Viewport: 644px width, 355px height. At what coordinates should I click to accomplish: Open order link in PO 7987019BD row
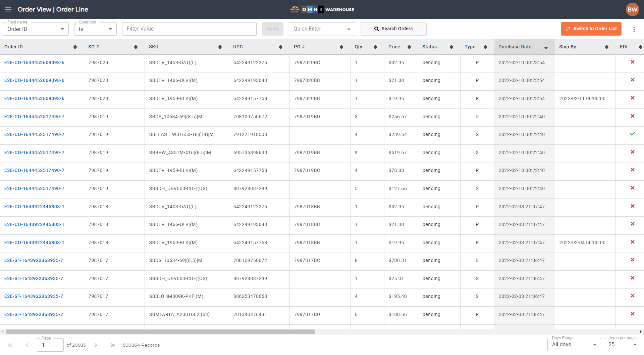click(x=34, y=117)
